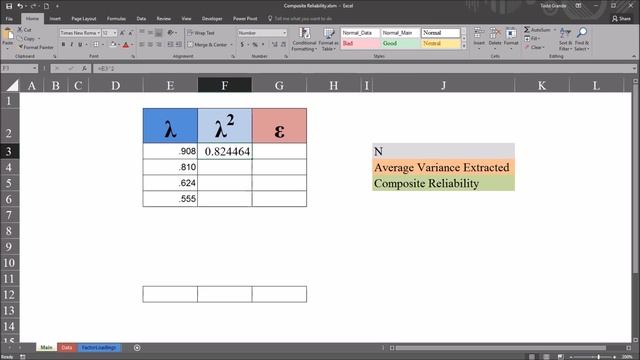Toggle Bottom Align in Alignment group

tap(158, 32)
